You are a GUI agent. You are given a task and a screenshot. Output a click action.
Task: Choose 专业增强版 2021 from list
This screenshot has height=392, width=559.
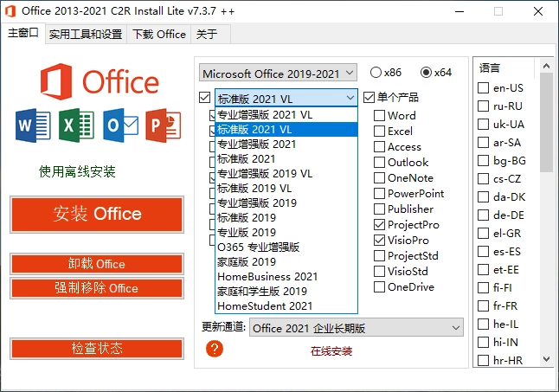click(x=286, y=144)
